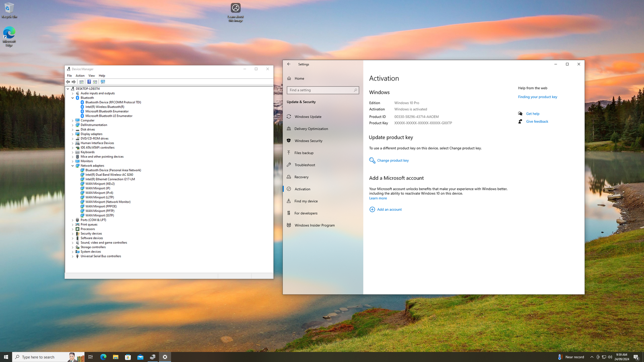Expand the Display adapters category
The image size is (644, 362).
point(73,134)
